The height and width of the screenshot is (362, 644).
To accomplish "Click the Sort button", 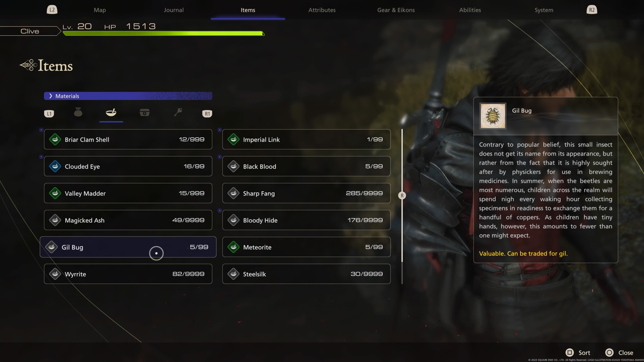I will coord(578,352).
